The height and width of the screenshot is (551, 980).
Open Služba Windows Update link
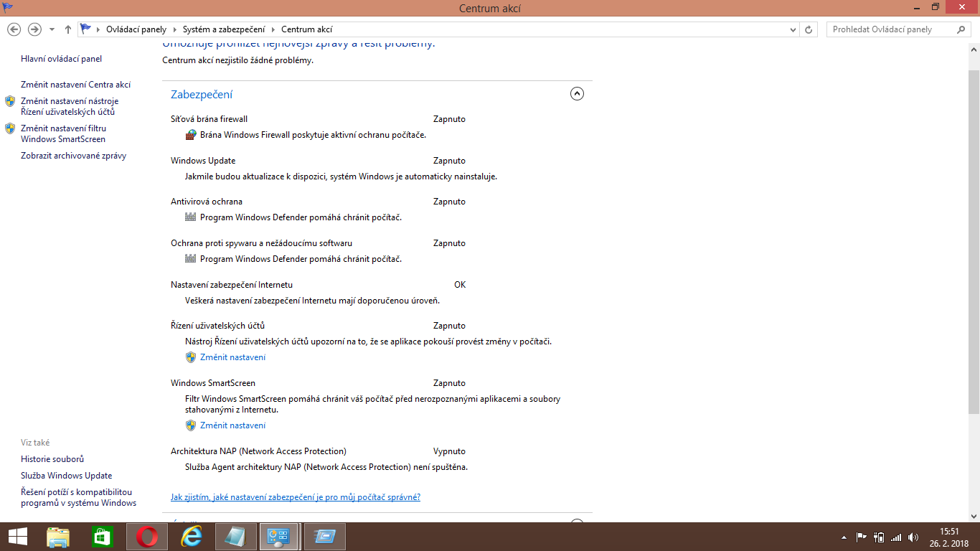point(67,476)
